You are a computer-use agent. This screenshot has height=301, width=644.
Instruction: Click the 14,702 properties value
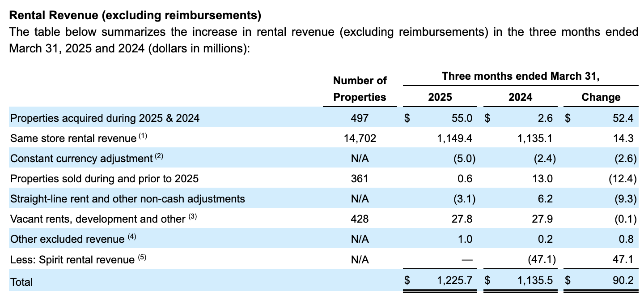(x=360, y=138)
